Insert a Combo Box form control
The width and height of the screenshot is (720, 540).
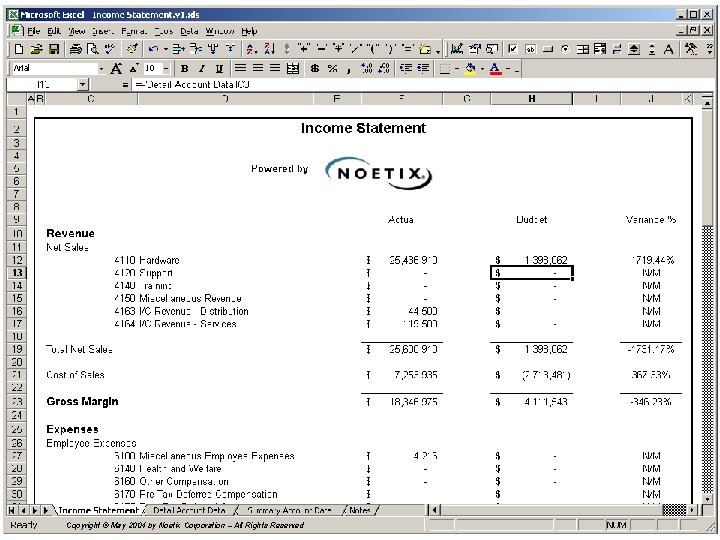(x=600, y=49)
